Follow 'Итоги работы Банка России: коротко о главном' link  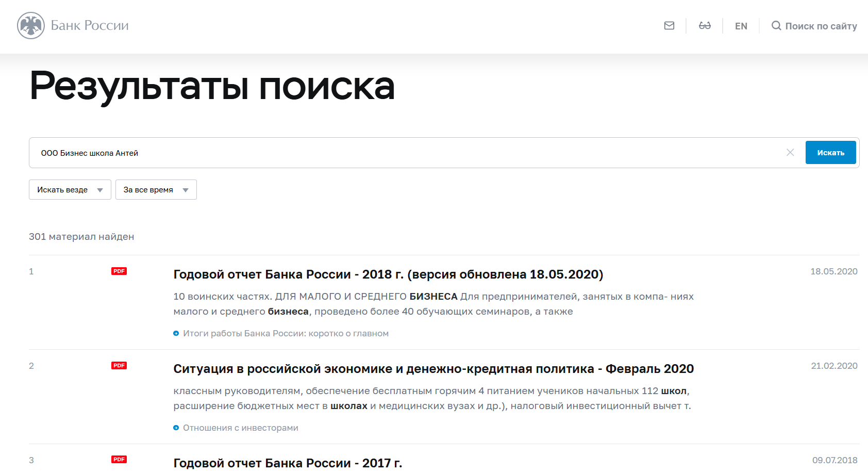click(x=286, y=334)
